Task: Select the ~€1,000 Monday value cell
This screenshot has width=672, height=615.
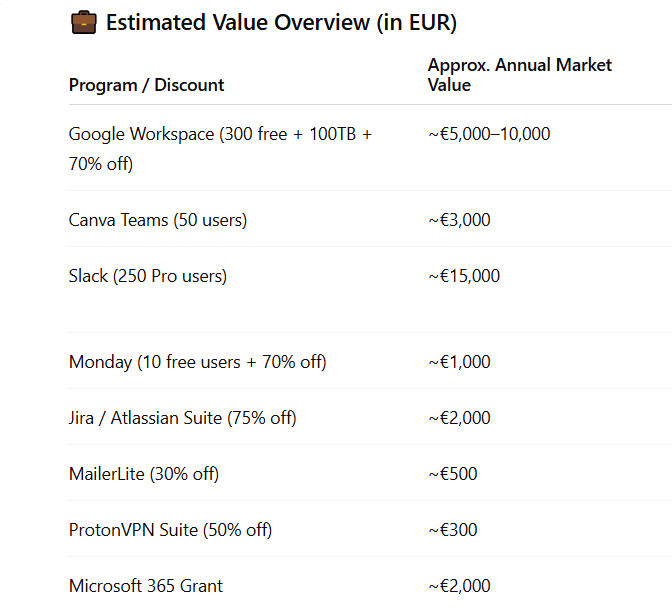Action: (x=459, y=362)
